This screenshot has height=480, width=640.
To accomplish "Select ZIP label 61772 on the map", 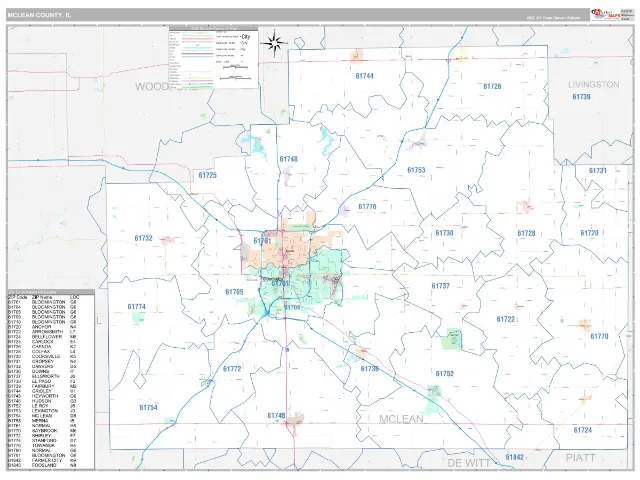I will pyautogui.click(x=232, y=369).
